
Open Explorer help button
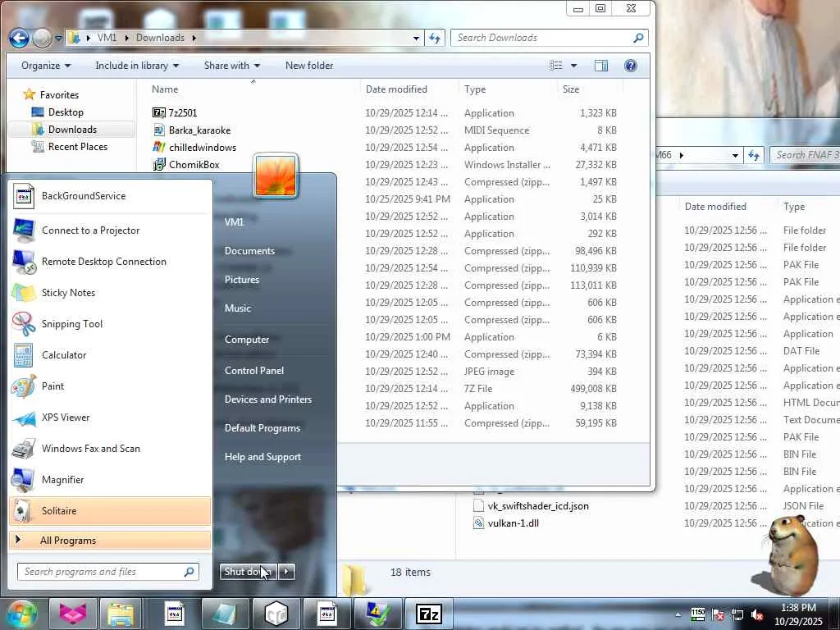[631, 66]
